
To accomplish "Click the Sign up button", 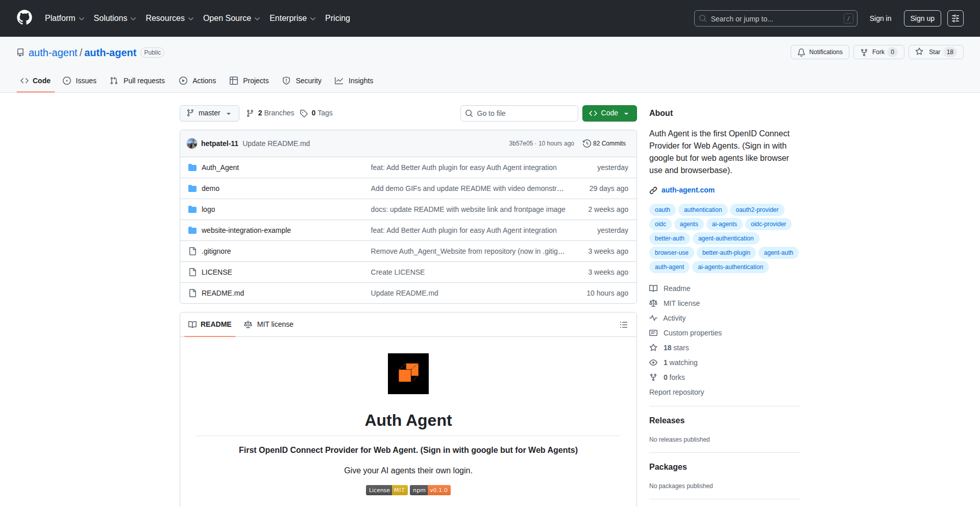I will (922, 18).
